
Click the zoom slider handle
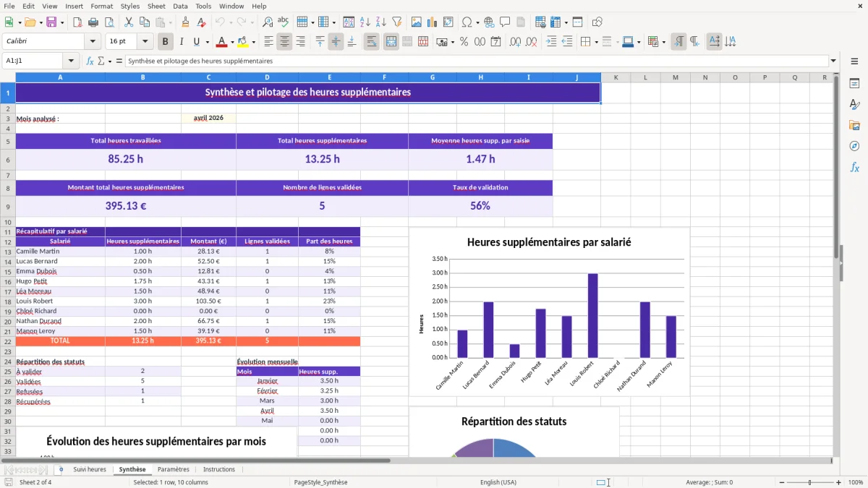809,482
